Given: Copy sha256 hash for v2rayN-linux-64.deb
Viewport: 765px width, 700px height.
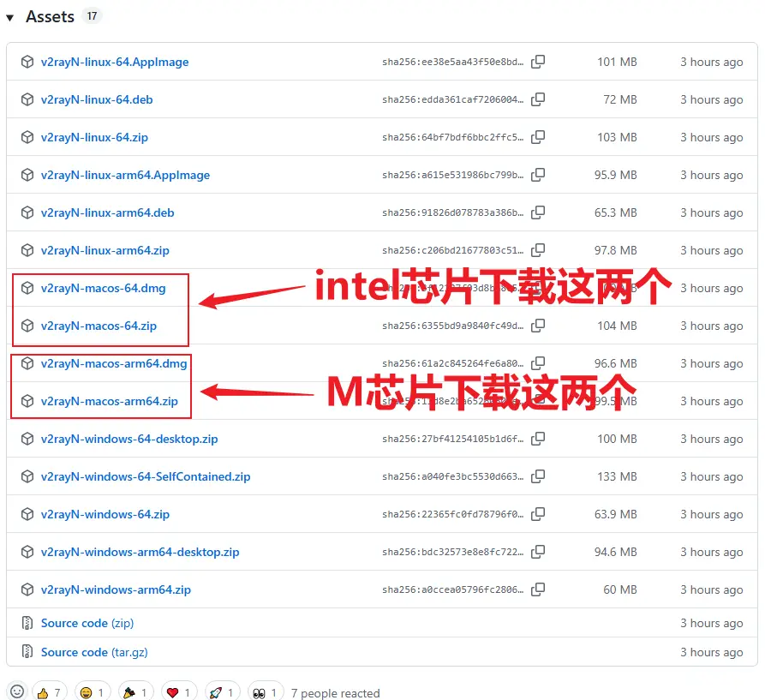Looking at the screenshot, I should (538, 99).
